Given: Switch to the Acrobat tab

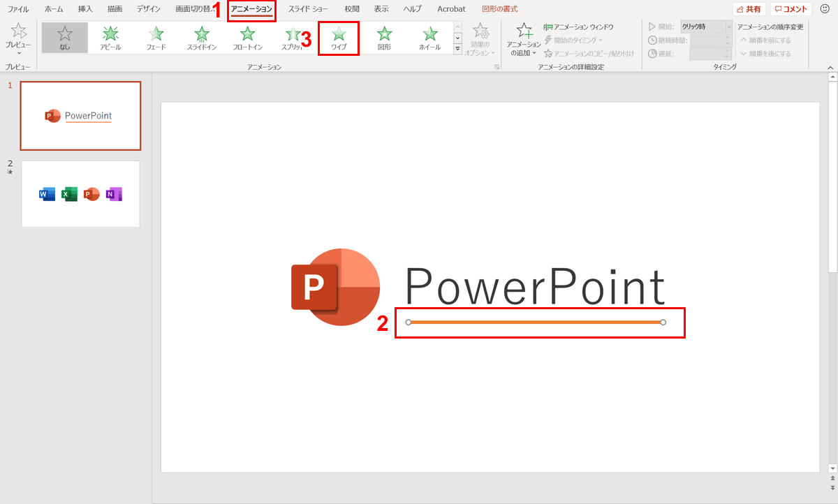Looking at the screenshot, I should click(451, 9).
